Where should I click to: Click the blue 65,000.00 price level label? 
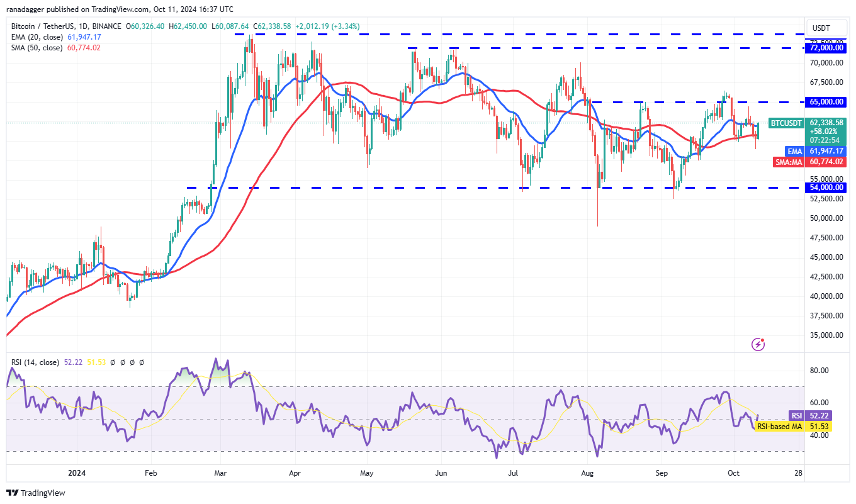(826, 101)
